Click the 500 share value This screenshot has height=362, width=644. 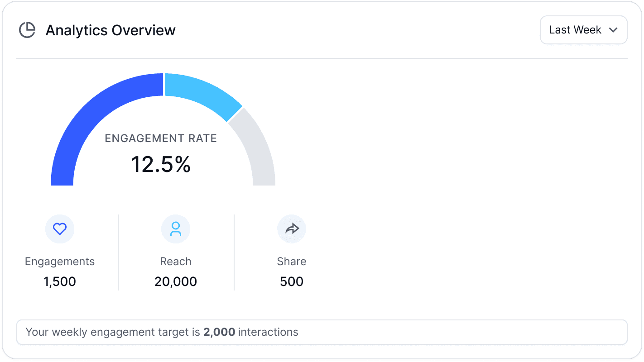pos(292,281)
